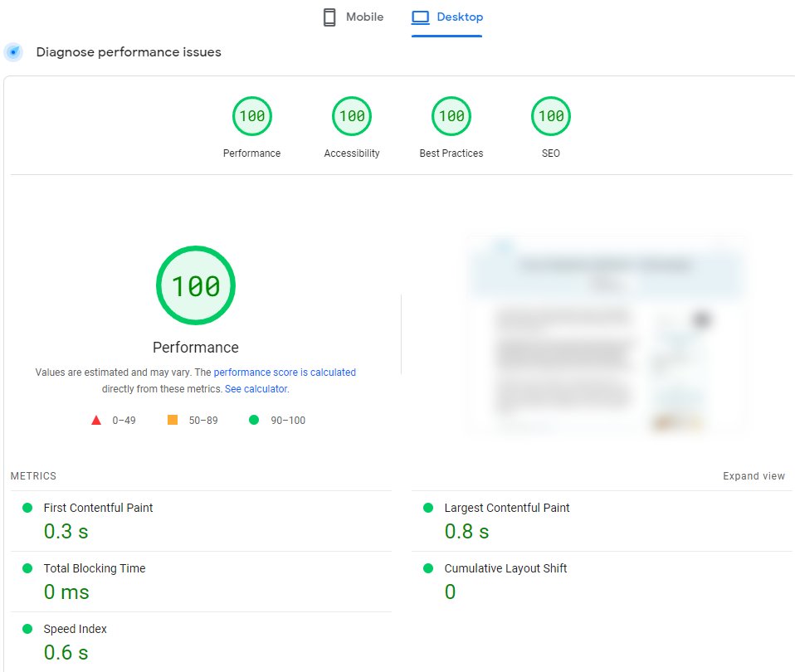
Task: Click the green dot beside Cumulative Layout Shift
Action: point(428,568)
